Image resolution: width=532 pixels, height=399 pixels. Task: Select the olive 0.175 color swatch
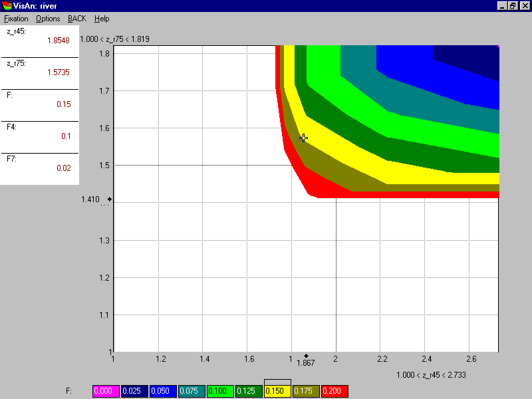click(x=306, y=391)
